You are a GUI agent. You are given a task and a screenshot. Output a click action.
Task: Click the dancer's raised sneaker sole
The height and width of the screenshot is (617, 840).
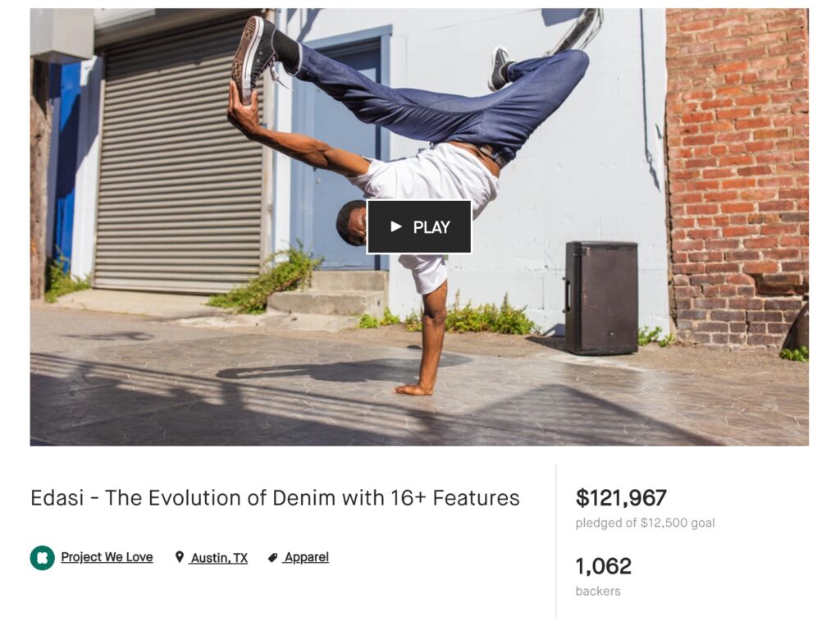coord(245,62)
